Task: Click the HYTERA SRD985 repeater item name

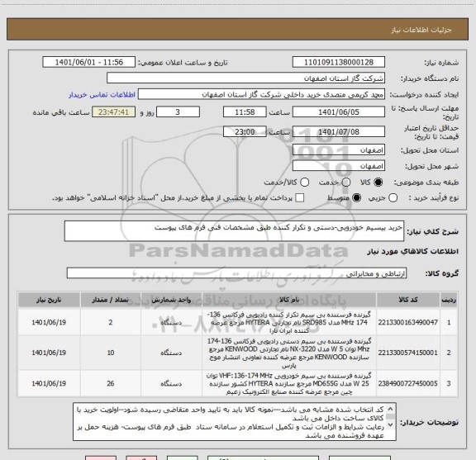Action: tap(289, 322)
